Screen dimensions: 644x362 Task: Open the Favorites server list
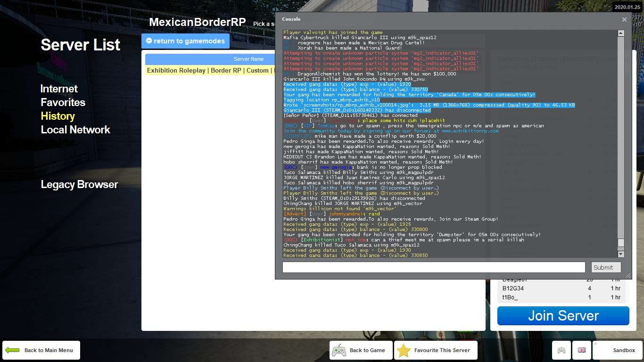point(63,102)
